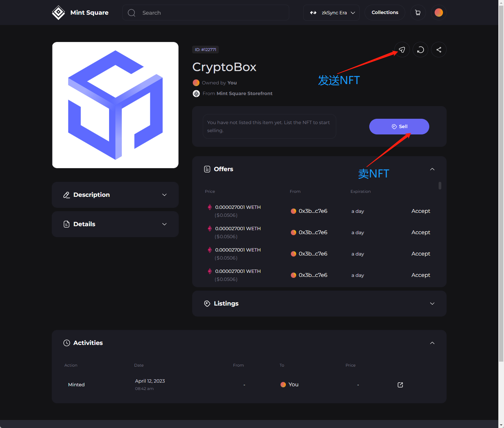Click the third offer's 0x3b...c7e6 address

[x=313, y=254]
